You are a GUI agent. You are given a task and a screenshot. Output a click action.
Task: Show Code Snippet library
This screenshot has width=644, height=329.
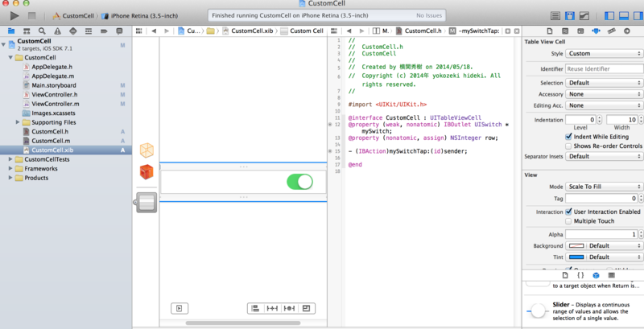[580, 275]
